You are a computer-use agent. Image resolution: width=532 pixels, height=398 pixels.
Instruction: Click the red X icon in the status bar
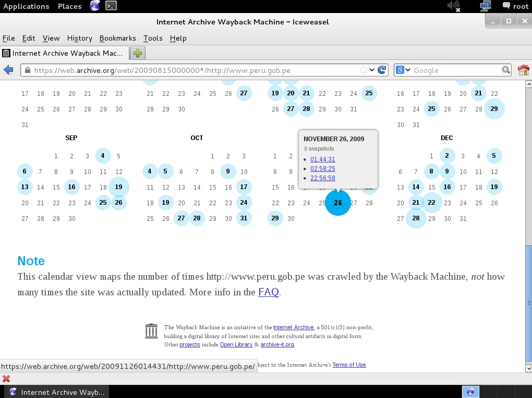[6, 379]
